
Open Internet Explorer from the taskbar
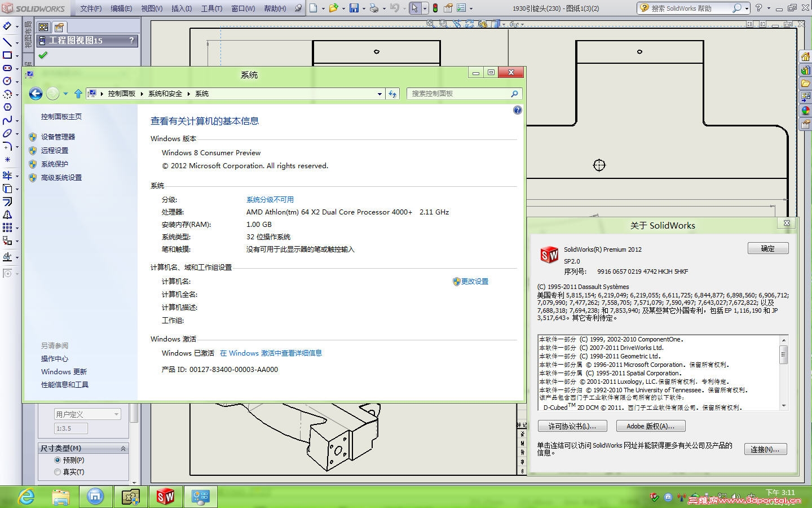click(27, 497)
